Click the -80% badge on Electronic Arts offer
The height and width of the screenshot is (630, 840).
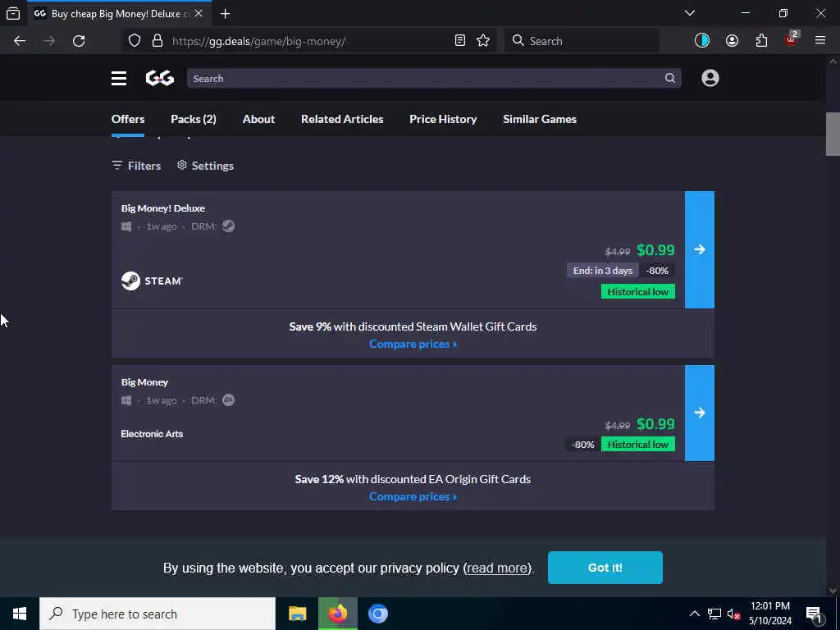tap(582, 445)
